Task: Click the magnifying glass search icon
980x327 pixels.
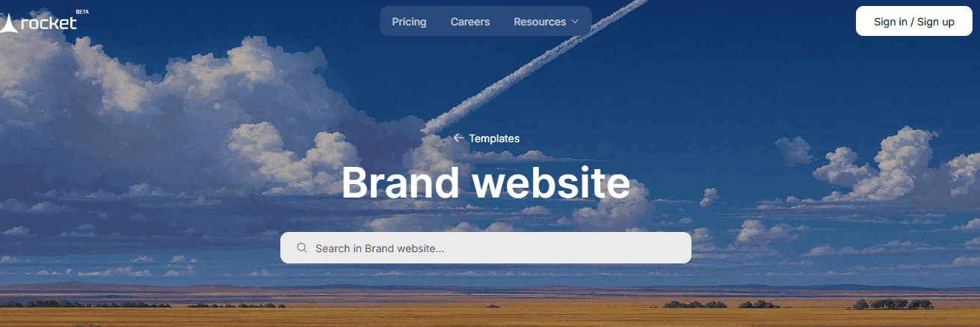Action: point(302,248)
